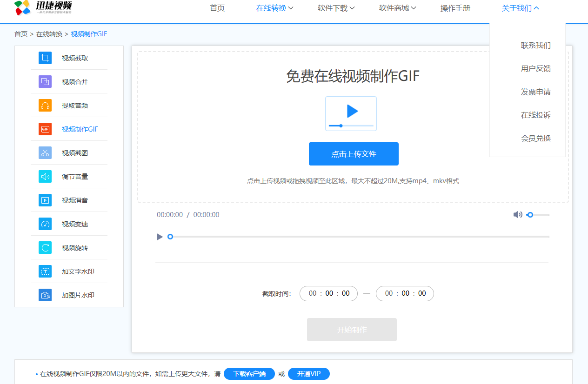Choose 在线投诉 from the dropdown
588x384 pixels.
[x=536, y=115]
